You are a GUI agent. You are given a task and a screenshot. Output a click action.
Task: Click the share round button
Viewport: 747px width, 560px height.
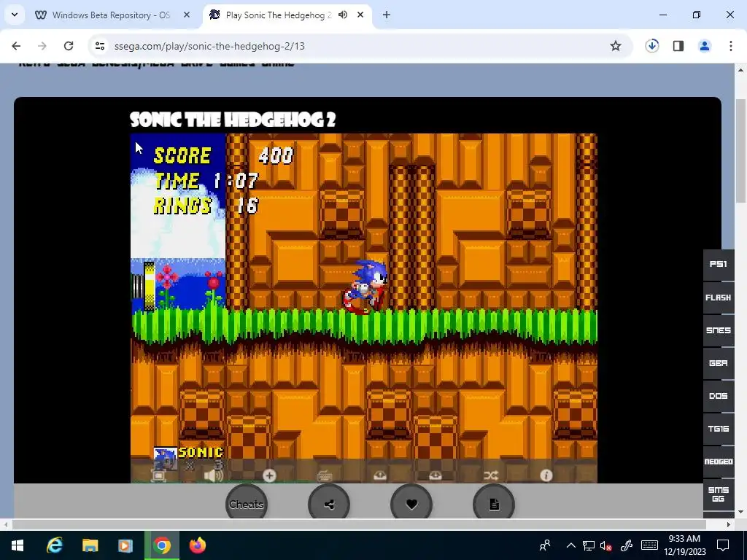[329, 504]
